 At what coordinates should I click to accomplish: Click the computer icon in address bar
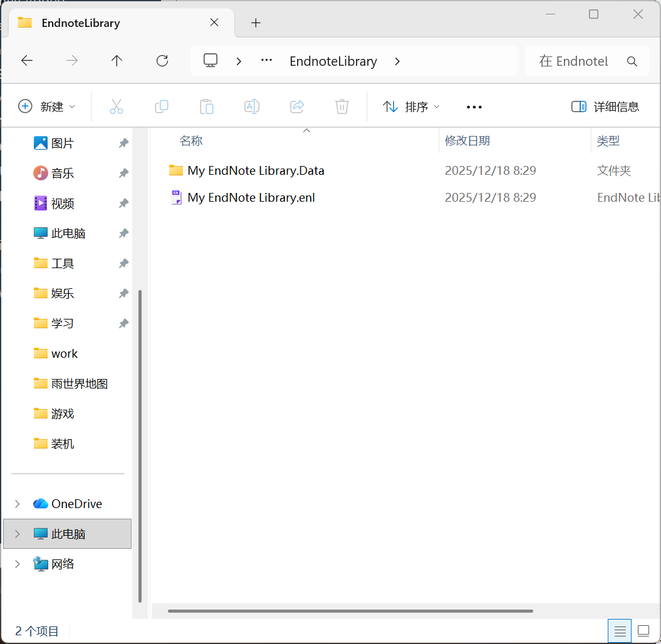[211, 61]
